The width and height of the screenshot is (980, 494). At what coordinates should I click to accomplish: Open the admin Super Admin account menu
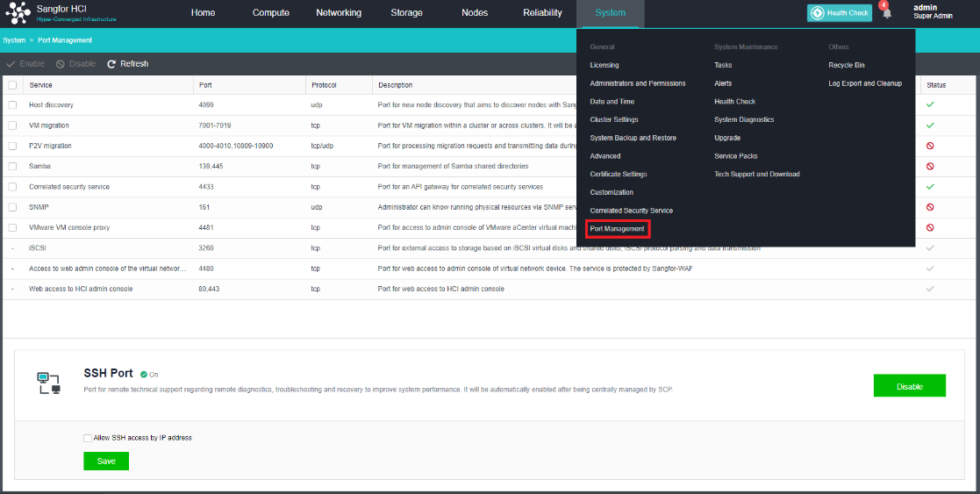click(933, 12)
